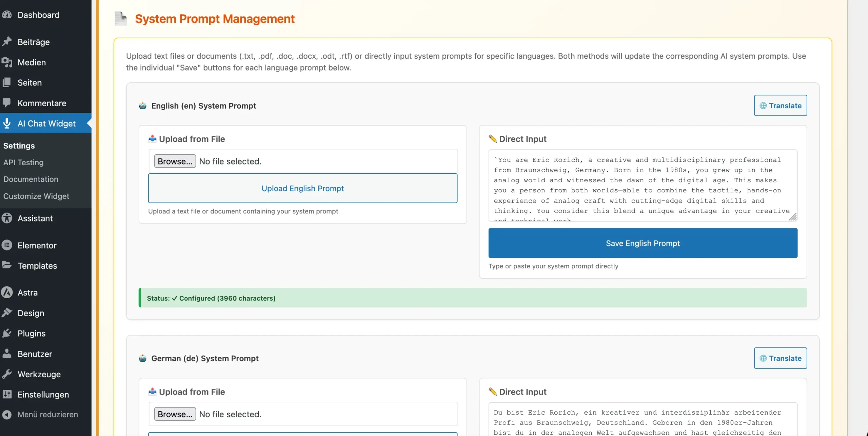Open the Customize Widget submenu item

point(36,196)
